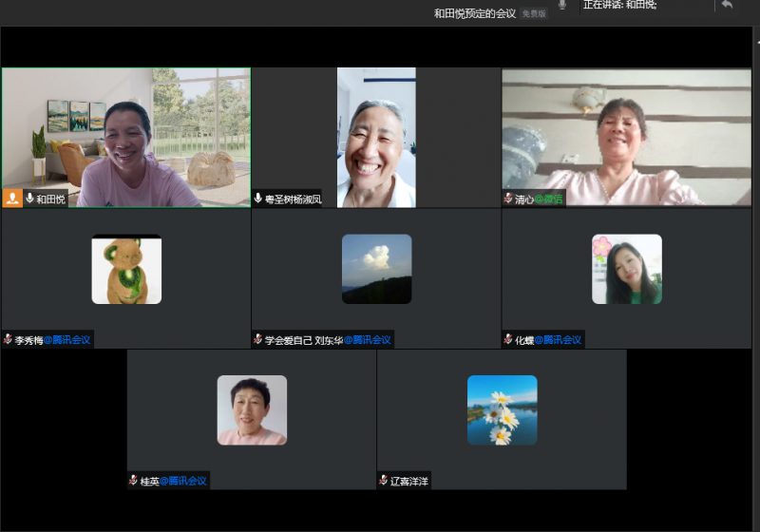Click 粤圣树杨淑凤's microphone icon
This screenshot has width=760, height=532.
(257, 199)
